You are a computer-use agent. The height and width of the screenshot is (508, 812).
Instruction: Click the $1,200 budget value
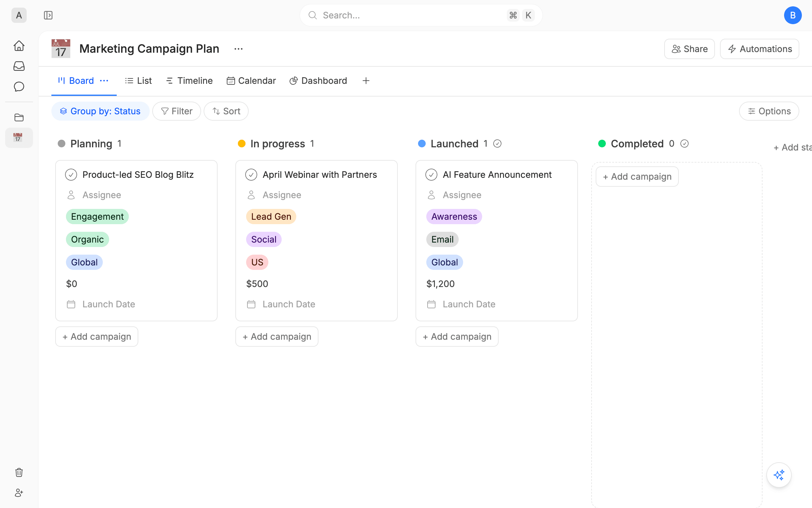coord(440,284)
